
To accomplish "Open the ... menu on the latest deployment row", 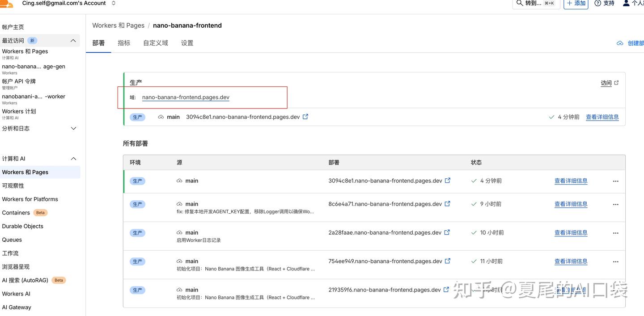I will pos(615,181).
